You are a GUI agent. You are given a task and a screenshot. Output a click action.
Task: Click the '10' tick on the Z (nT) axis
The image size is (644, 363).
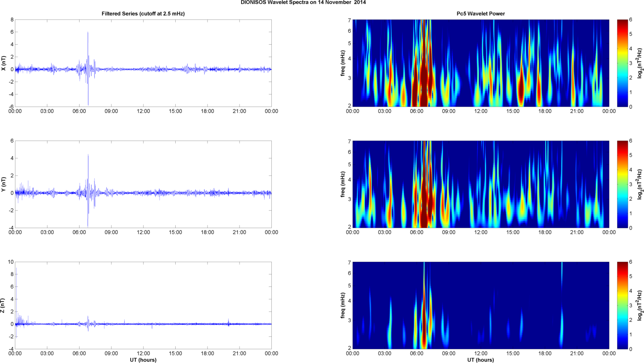click(11, 262)
